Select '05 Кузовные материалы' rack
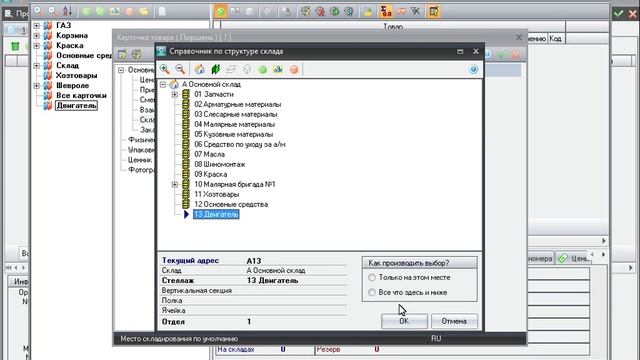This screenshot has height=360, width=640. pyautogui.click(x=233, y=134)
